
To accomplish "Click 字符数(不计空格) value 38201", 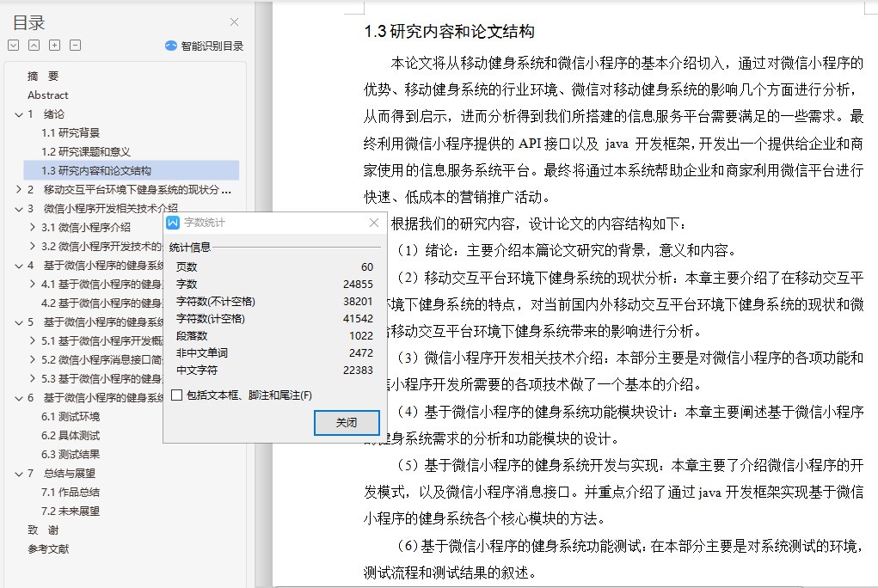I will 359,301.
